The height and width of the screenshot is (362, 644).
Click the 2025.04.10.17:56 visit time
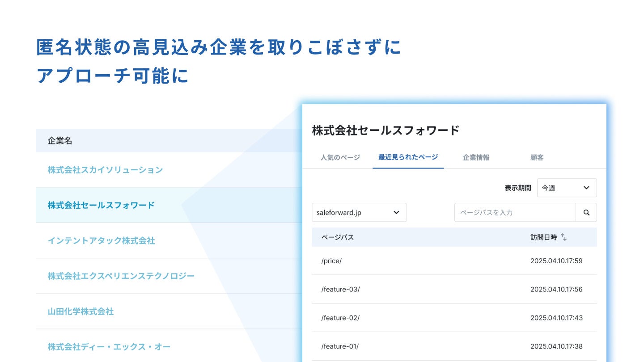tap(556, 289)
